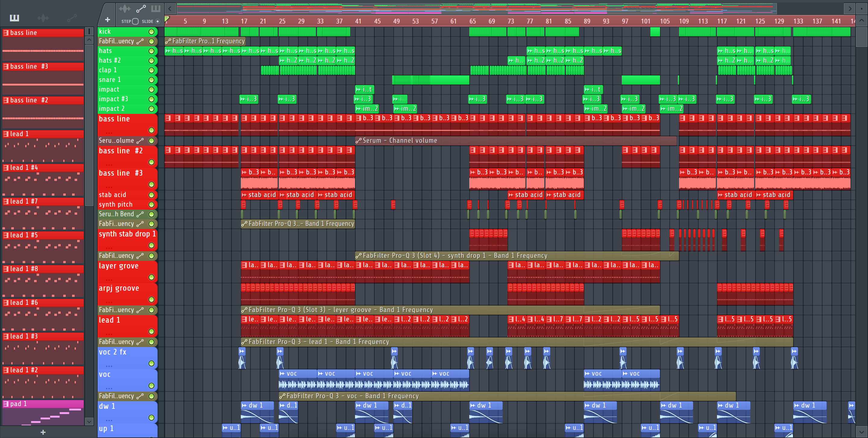Click the pattern icon beside lead 1 #3
Image resolution: width=868 pixels, height=438 pixels.
click(6, 336)
